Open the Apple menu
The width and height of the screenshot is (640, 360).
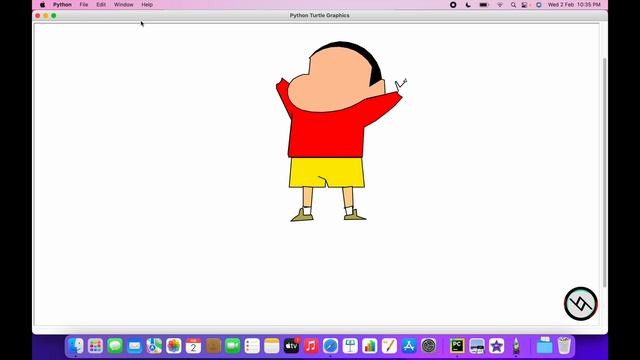click(x=42, y=5)
